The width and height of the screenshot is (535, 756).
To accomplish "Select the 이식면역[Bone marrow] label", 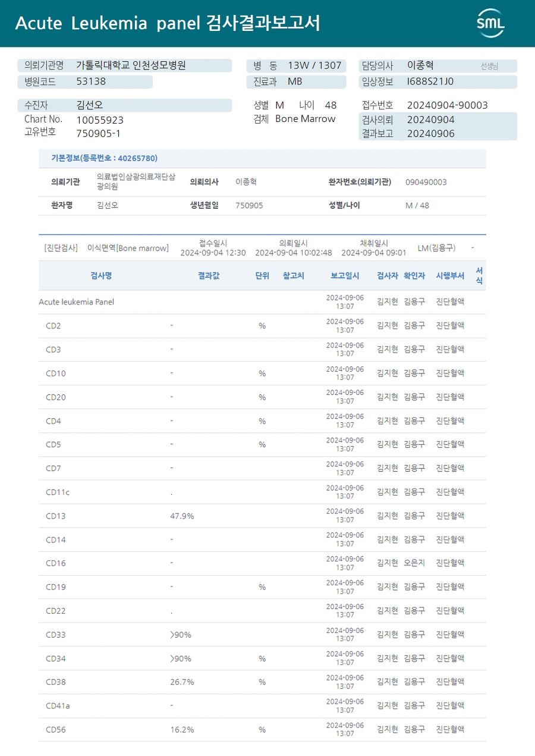I will tap(128, 248).
